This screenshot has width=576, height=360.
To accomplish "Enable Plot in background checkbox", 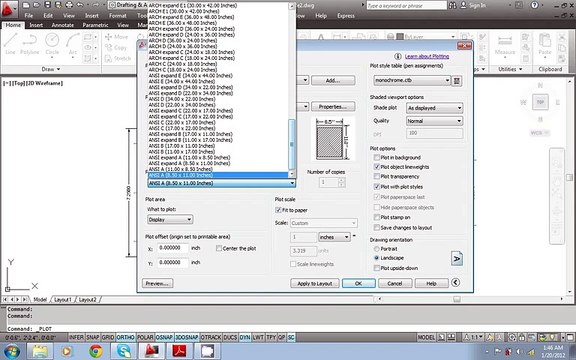I will click(x=377, y=157).
